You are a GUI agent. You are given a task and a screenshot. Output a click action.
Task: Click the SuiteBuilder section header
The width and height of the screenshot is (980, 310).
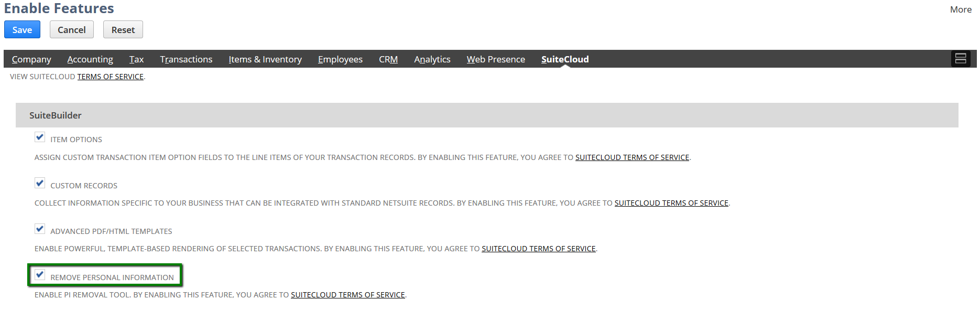(x=487, y=115)
